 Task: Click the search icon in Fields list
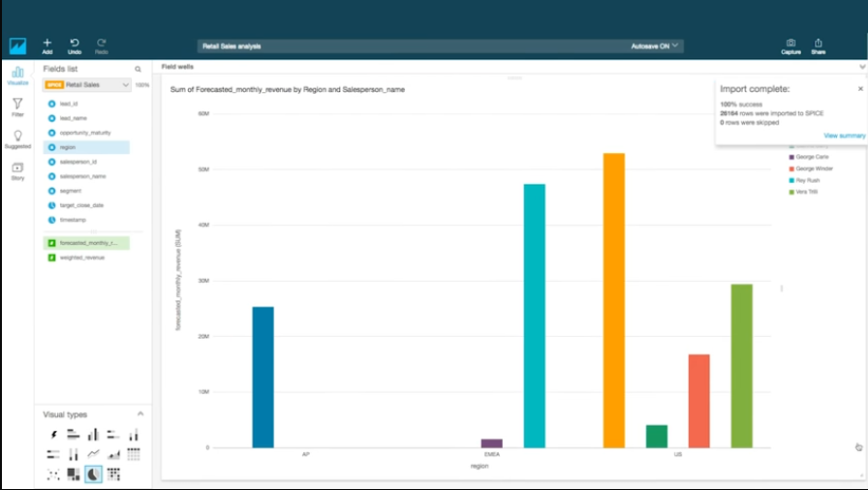coord(138,70)
